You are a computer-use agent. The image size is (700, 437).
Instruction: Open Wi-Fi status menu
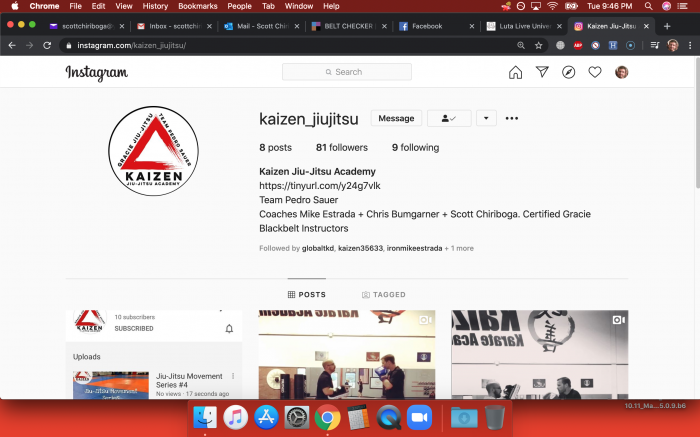552,6
